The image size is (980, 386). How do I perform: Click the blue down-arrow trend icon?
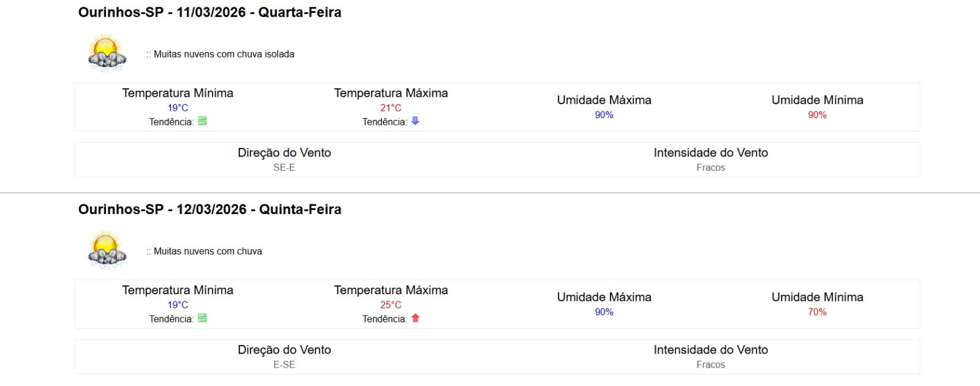point(415,121)
